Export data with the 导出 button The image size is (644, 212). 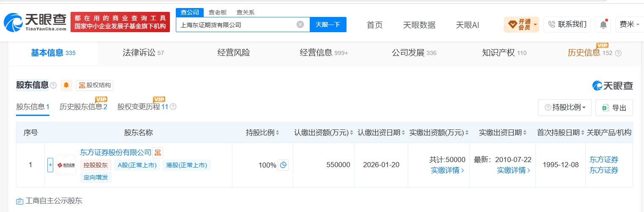tap(614, 107)
